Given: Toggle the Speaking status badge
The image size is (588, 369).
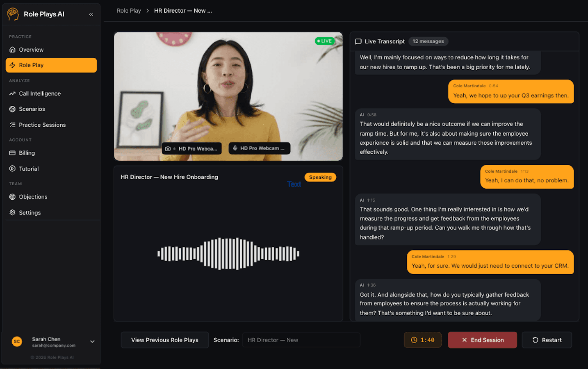Looking at the screenshot, I should click(x=320, y=177).
